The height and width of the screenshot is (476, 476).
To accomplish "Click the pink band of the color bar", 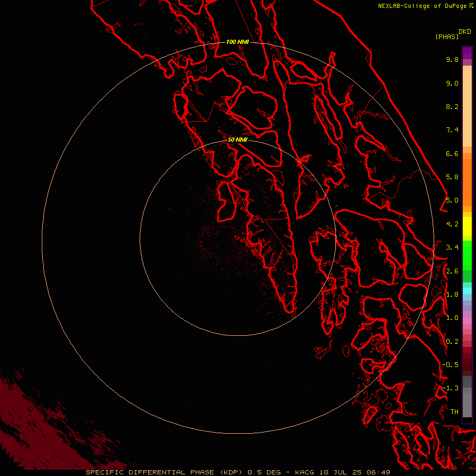I will click(x=467, y=321).
